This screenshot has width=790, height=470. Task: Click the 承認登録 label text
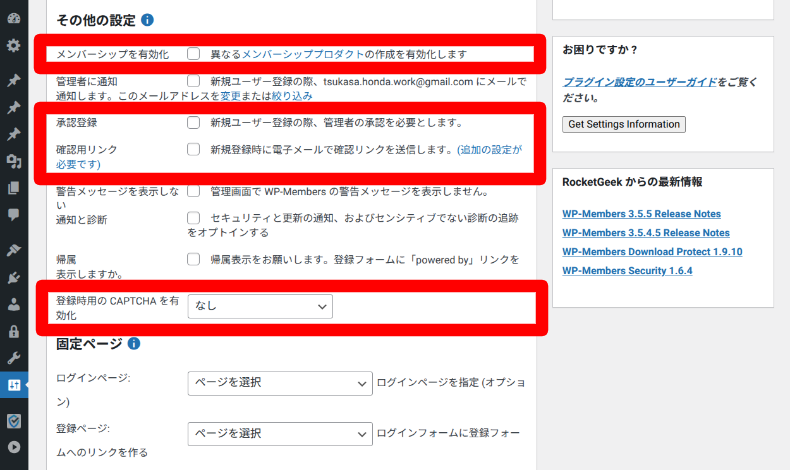77,122
